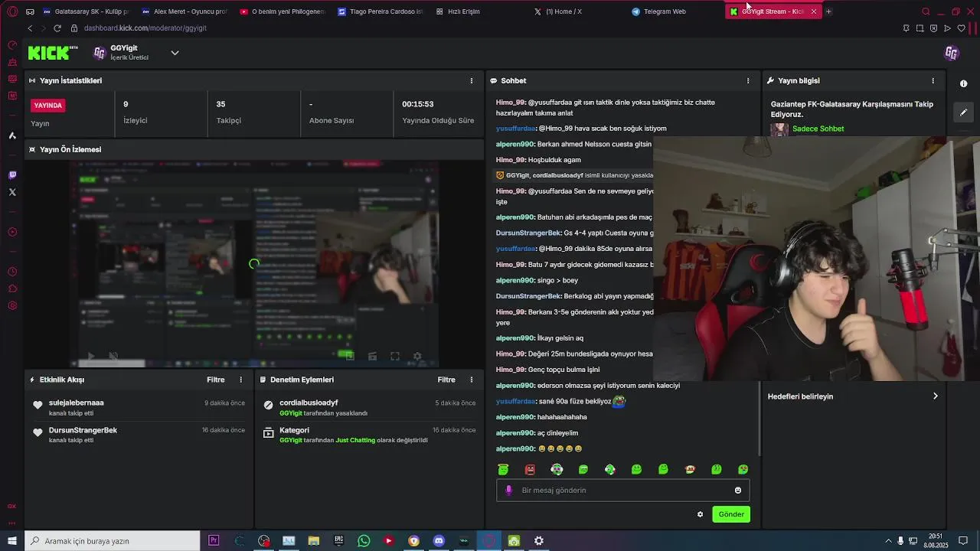980x551 pixels.
Task: Select the last heart-eyes green emote
Action: (743, 469)
